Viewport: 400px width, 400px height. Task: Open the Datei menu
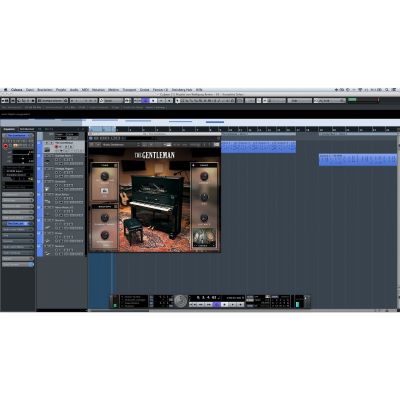[x=30, y=90]
